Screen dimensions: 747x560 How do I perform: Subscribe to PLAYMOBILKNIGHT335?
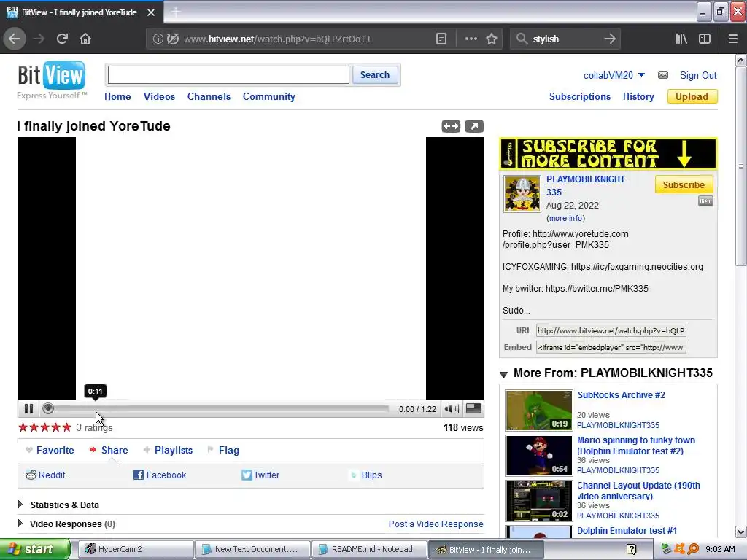pyautogui.click(x=684, y=184)
